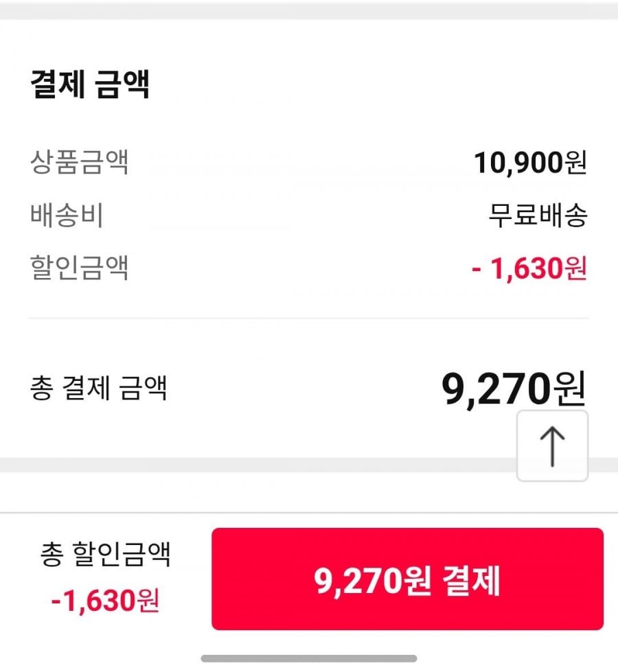Select the 10,900원 product price

530,163
